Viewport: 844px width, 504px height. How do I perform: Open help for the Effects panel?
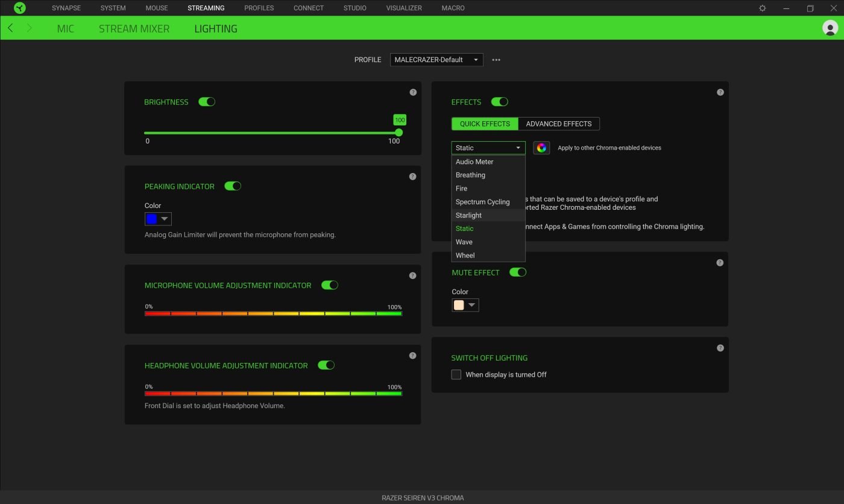[720, 92]
